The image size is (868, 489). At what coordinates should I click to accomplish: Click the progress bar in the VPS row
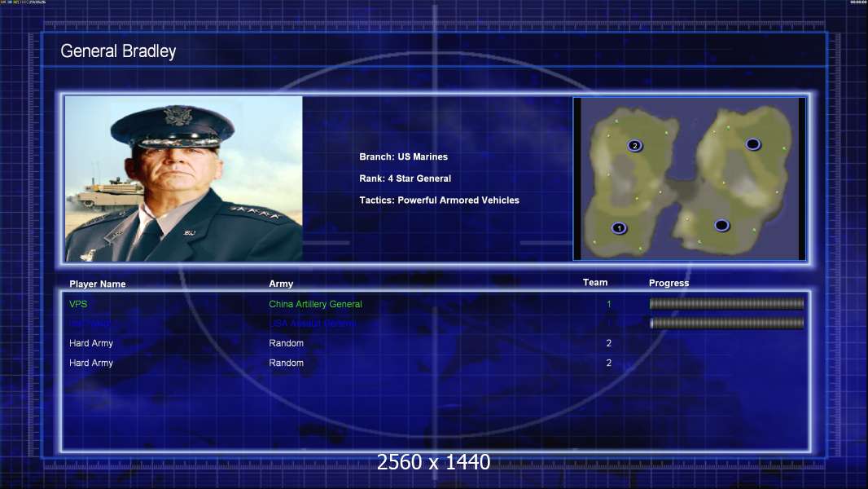point(726,303)
